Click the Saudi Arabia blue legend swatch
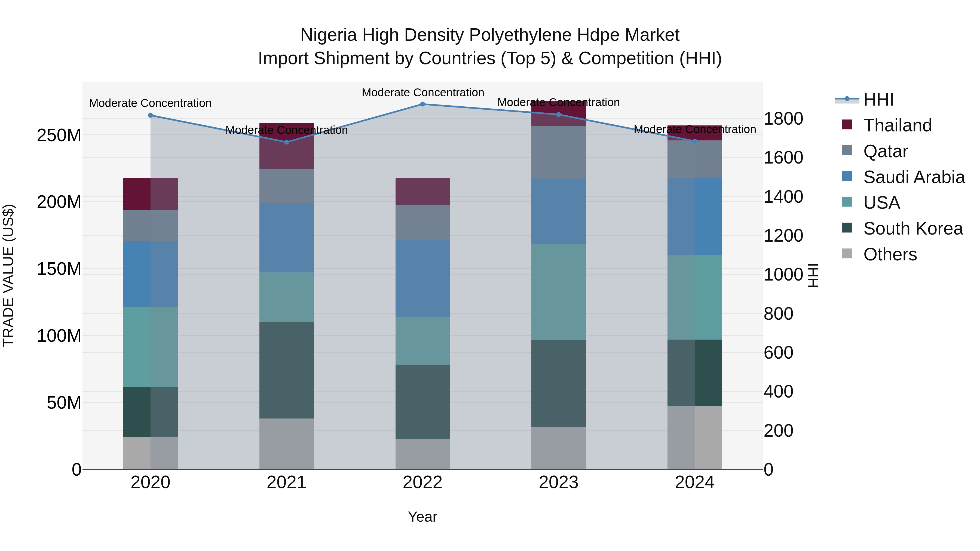The height and width of the screenshot is (551, 980). pos(847,176)
